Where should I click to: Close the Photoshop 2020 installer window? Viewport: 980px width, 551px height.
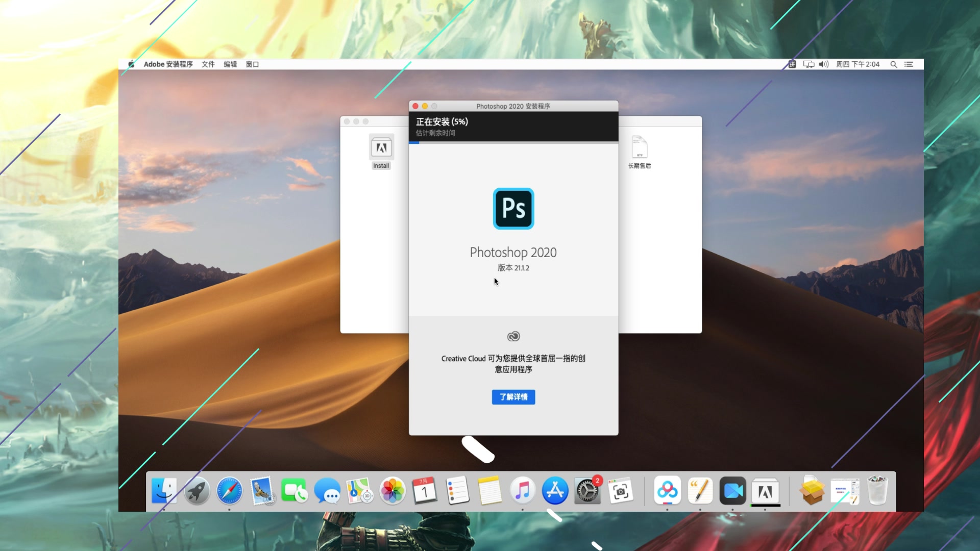tap(415, 106)
